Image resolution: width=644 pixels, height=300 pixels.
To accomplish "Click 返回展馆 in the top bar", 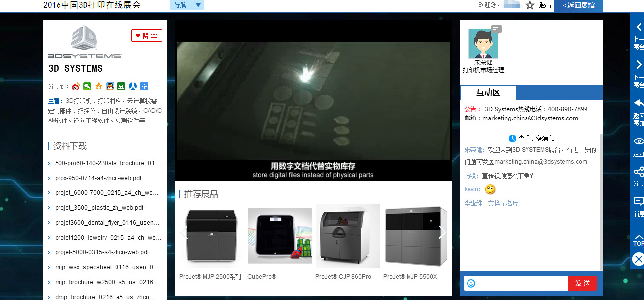I will coord(578,5).
